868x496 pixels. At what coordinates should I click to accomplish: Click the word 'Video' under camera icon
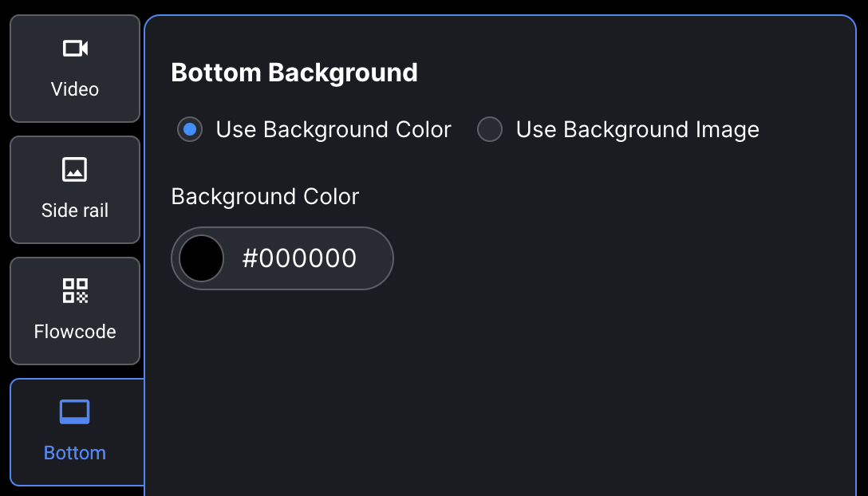coord(75,89)
